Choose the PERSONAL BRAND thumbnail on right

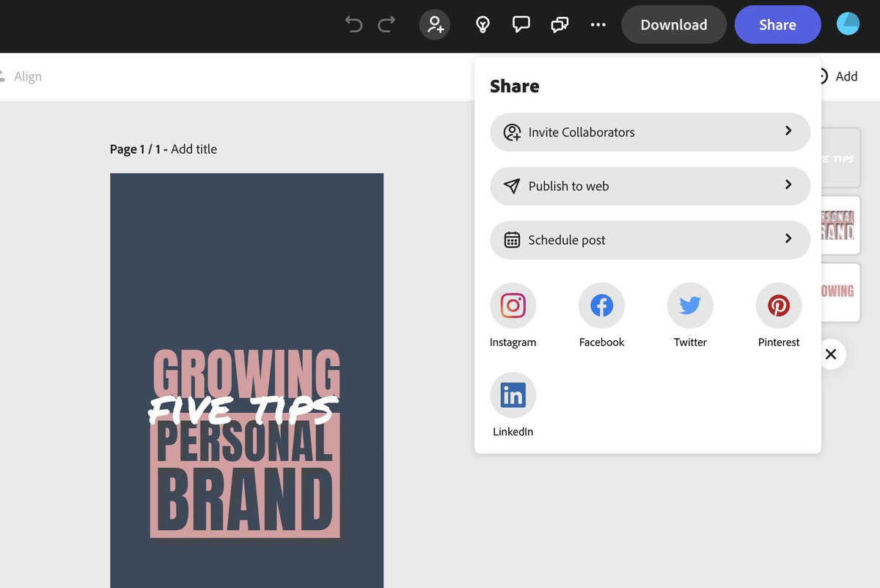840,225
